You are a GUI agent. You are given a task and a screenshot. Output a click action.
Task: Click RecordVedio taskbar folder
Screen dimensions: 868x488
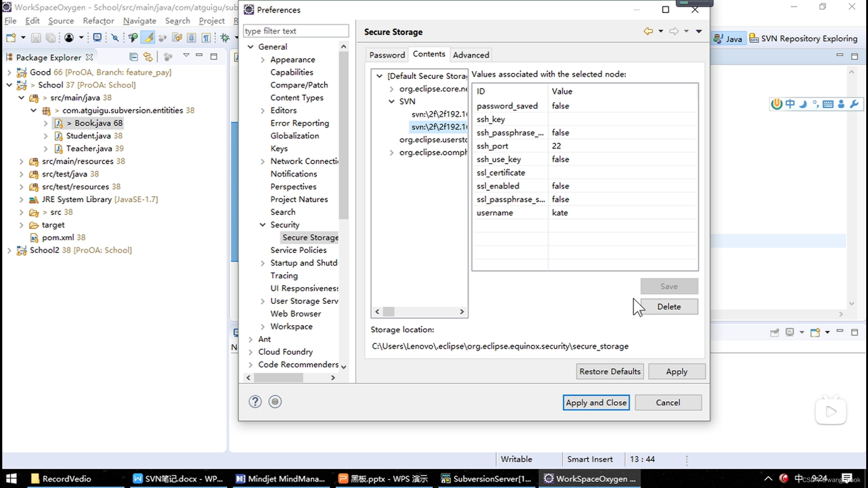61,479
